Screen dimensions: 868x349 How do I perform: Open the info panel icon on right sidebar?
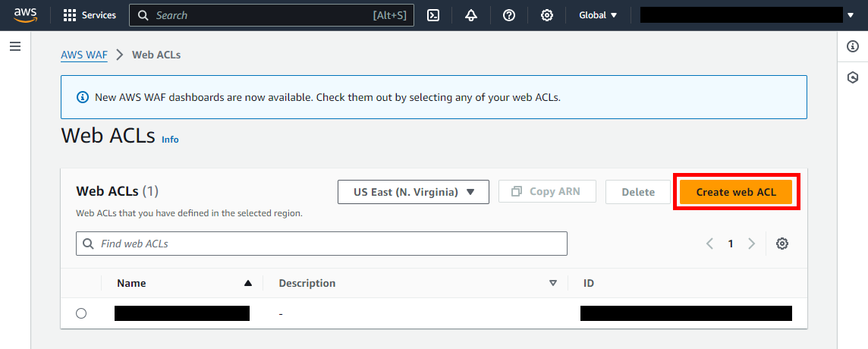pyautogui.click(x=853, y=47)
